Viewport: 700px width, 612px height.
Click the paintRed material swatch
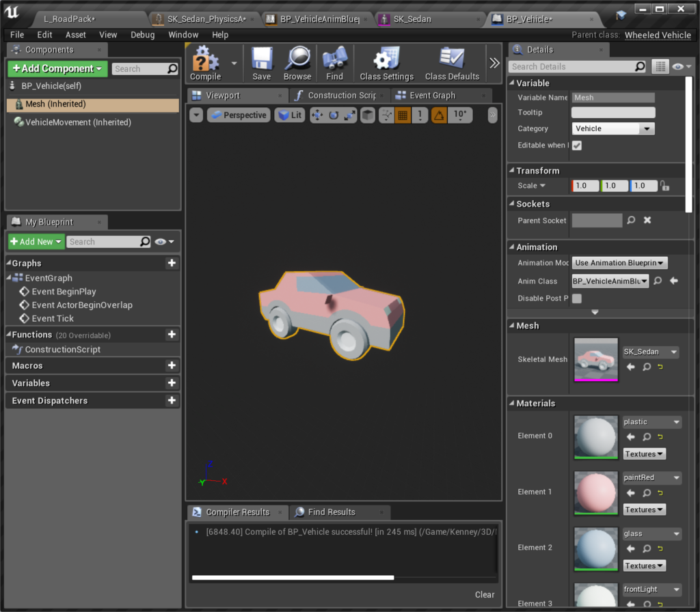click(596, 492)
